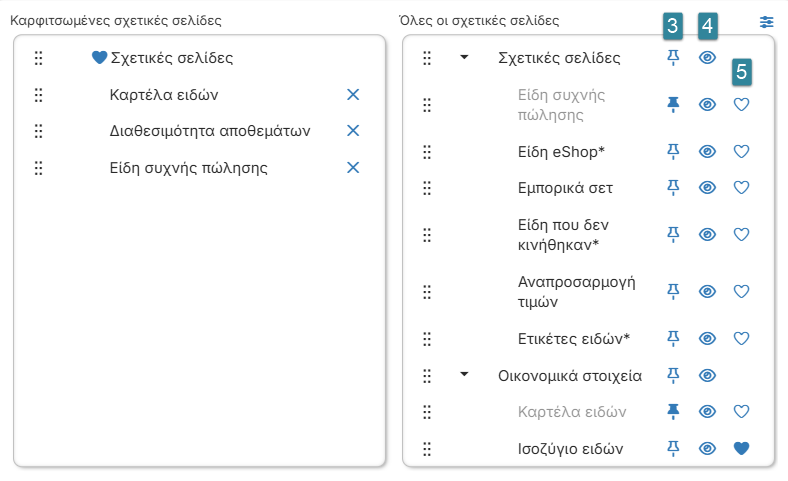Select Ισοζύγιο ειδών in all pages list

[570, 448]
